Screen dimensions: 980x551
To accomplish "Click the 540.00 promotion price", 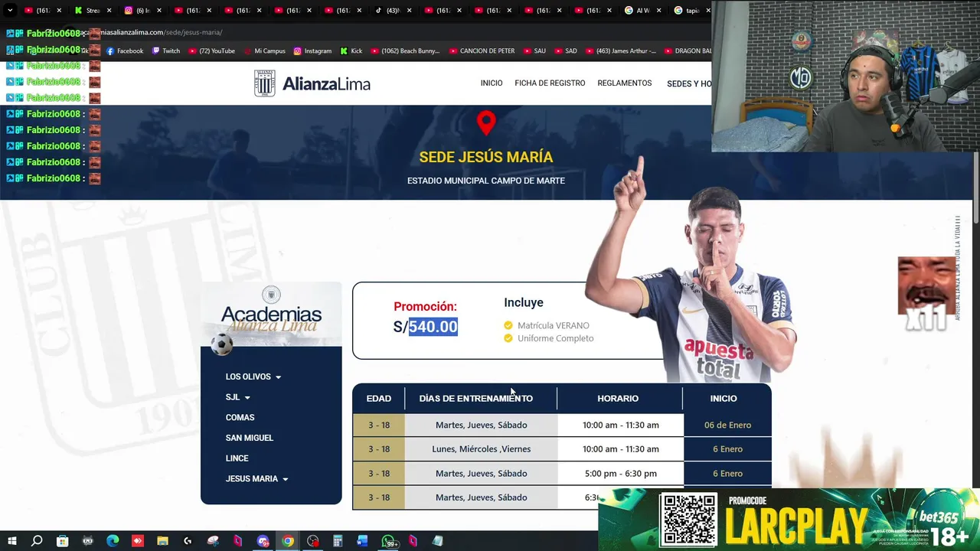I will click(x=433, y=327).
